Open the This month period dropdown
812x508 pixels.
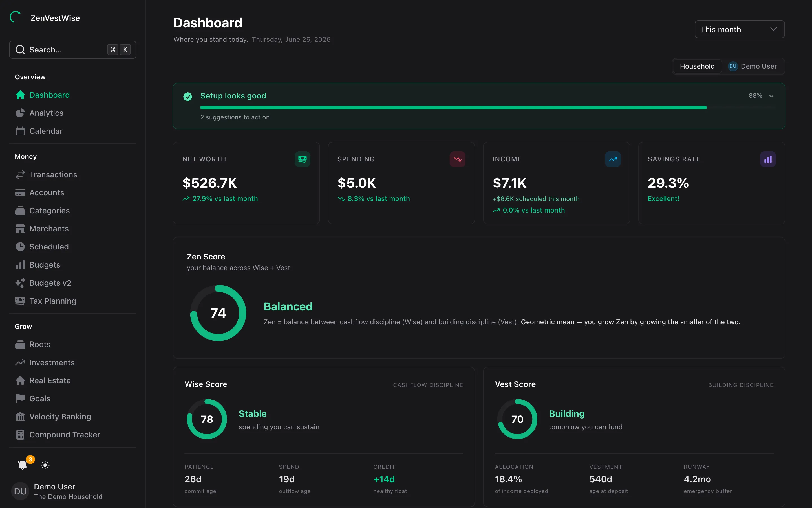[740, 29]
